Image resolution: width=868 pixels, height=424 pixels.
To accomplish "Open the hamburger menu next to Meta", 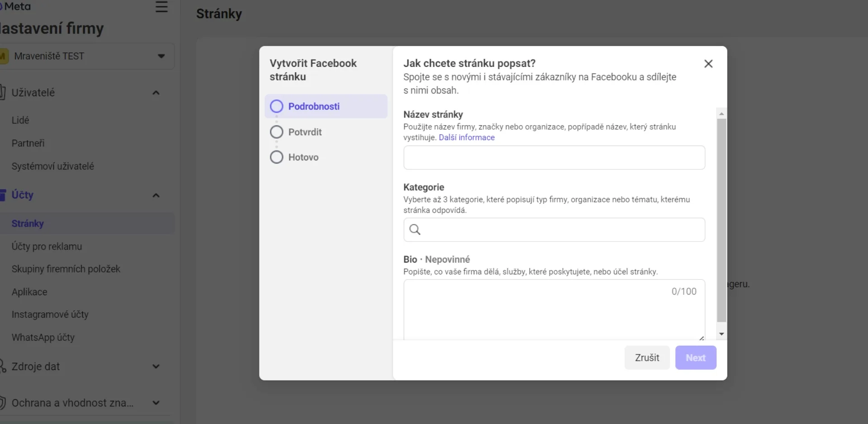I will (161, 7).
